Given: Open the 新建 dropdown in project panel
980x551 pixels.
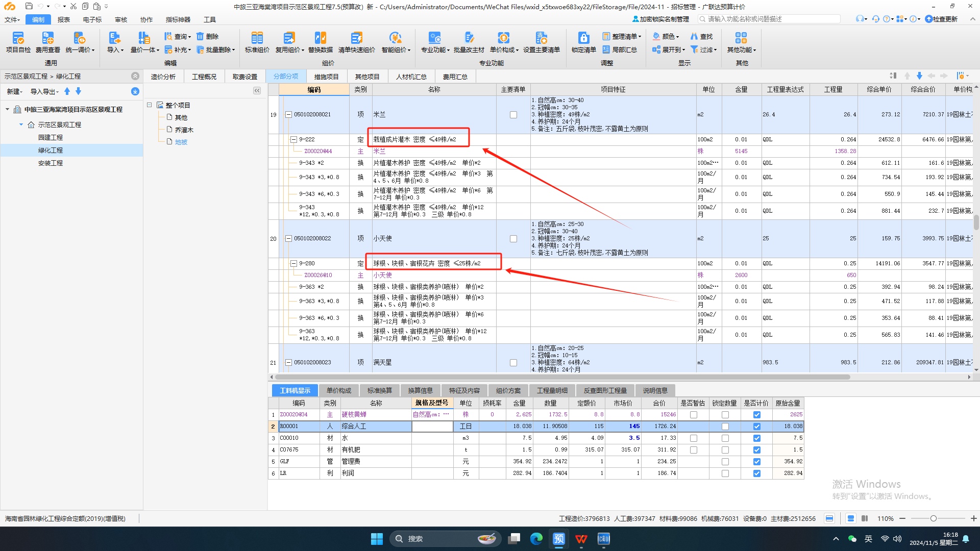Looking at the screenshot, I should pos(14,91).
